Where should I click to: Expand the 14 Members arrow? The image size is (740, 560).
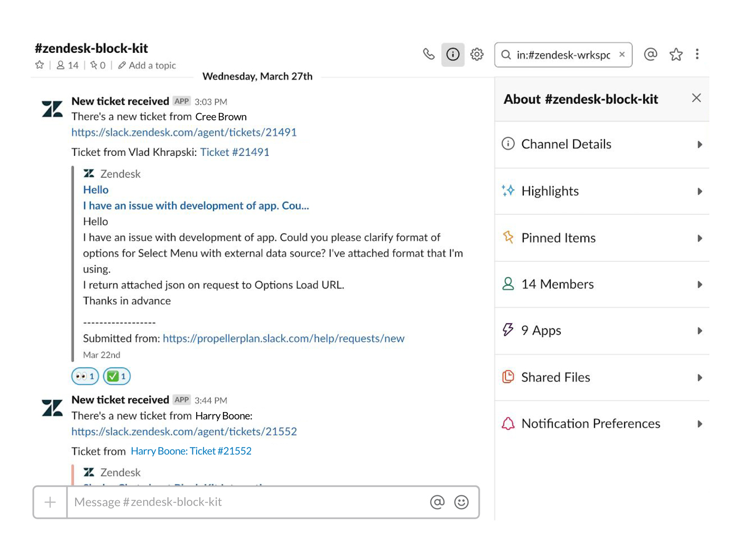(700, 285)
